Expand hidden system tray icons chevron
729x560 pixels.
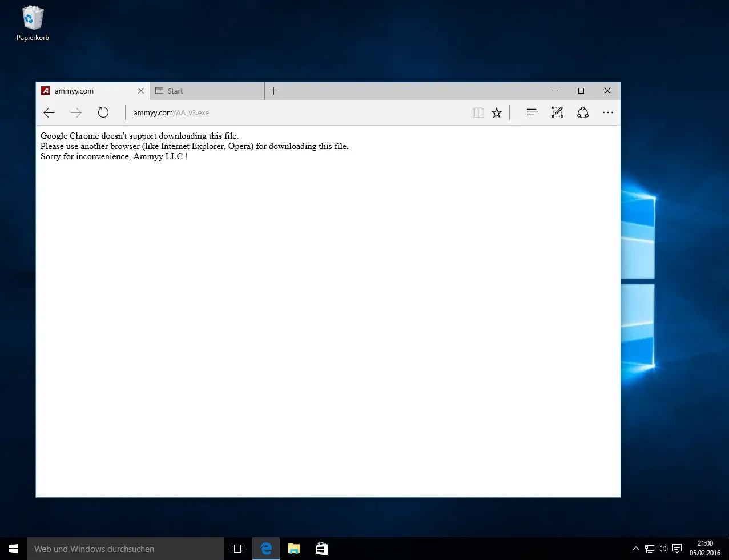[x=635, y=549]
